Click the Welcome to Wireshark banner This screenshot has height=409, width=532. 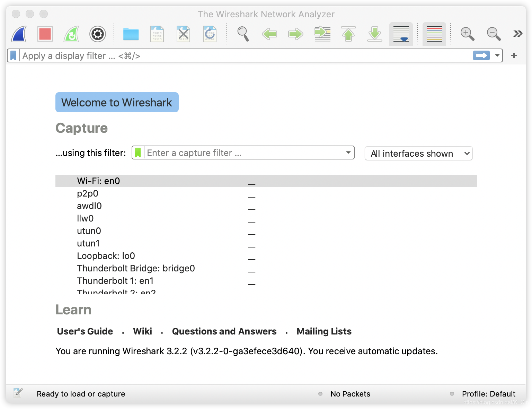pyautogui.click(x=117, y=102)
